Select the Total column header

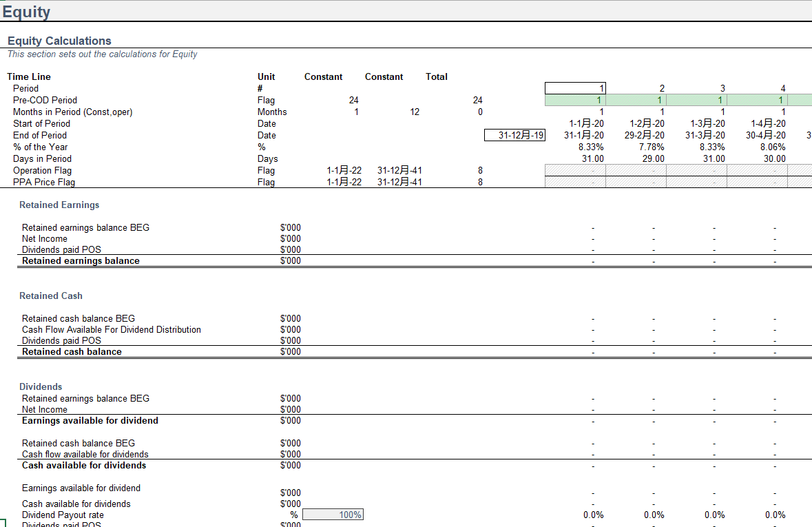437,76
